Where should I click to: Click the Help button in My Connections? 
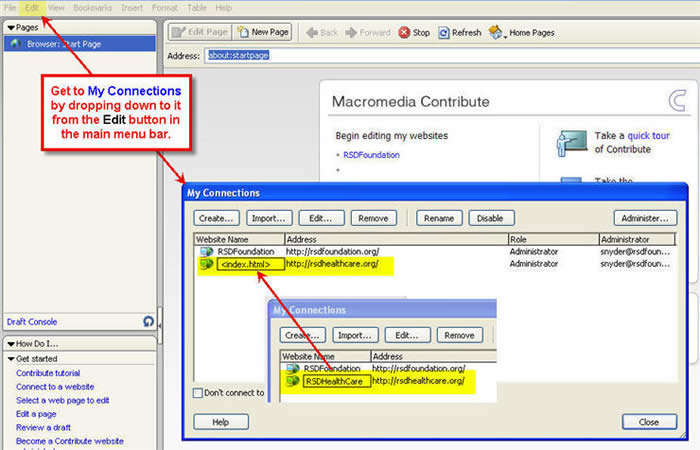click(x=221, y=422)
